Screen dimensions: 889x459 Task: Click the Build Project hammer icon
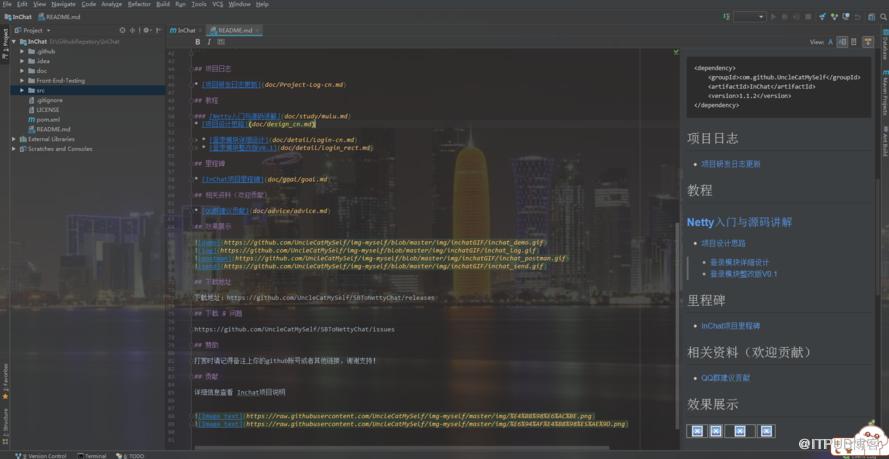(x=726, y=17)
